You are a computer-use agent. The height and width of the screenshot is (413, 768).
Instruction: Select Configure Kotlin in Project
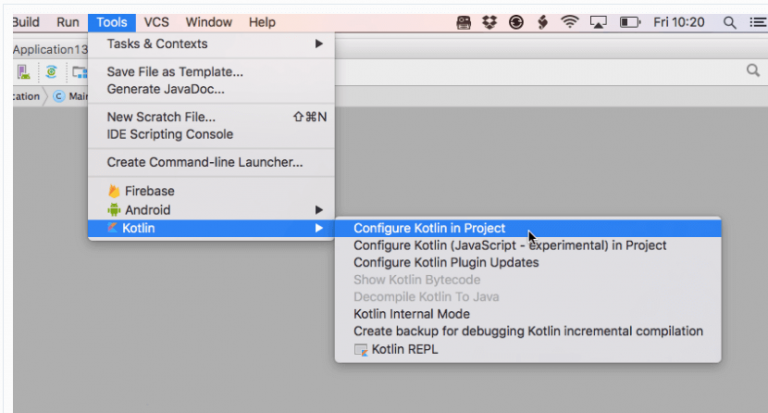[x=429, y=228]
